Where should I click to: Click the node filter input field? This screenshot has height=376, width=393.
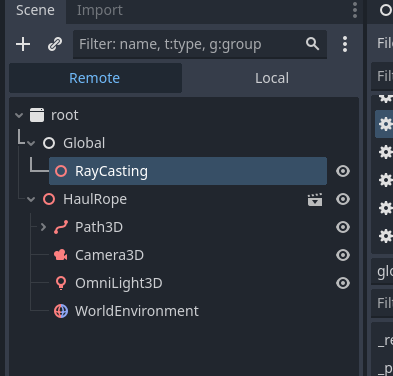tap(200, 44)
